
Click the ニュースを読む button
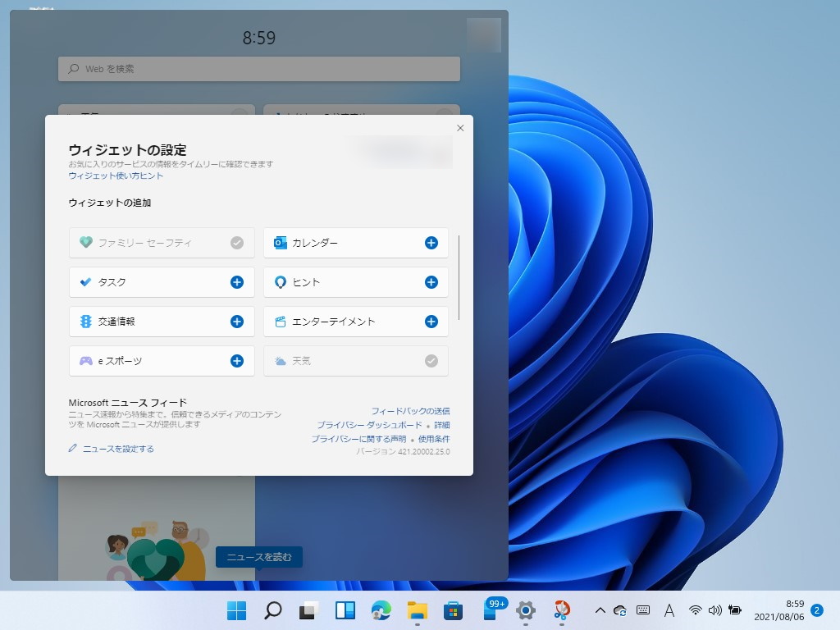click(x=258, y=557)
